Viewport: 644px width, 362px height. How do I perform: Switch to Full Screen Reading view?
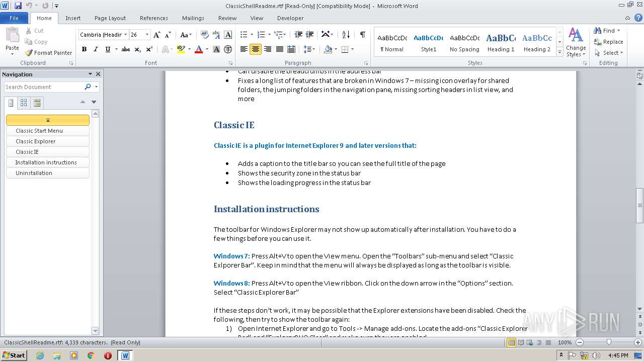tap(521, 342)
